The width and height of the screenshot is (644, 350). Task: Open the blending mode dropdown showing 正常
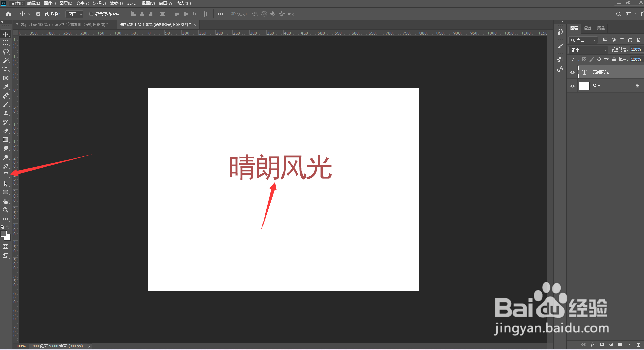click(588, 49)
